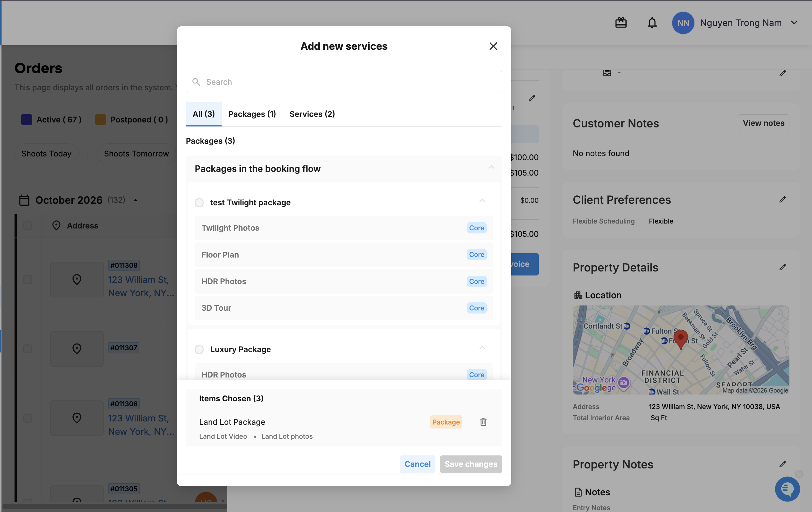Filter by Shoots Tomorrow
The height and width of the screenshot is (512, 812).
pyautogui.click(x=136, y=154)
